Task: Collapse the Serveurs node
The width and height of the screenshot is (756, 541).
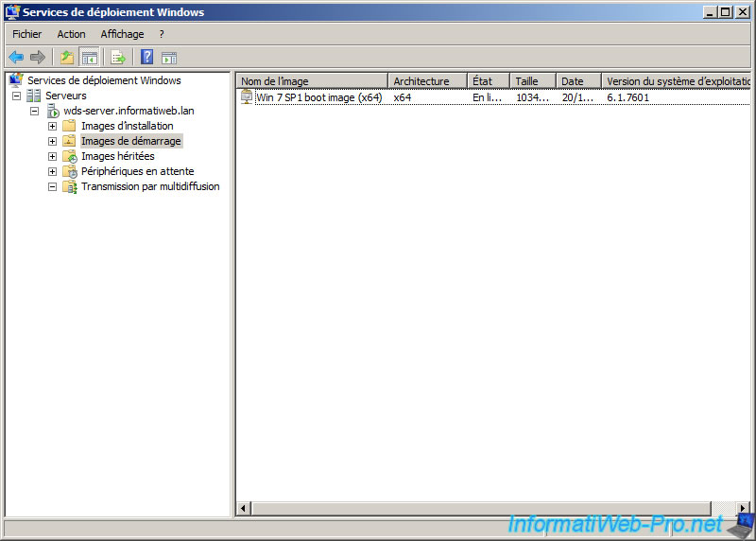Action: click(16, 96)
